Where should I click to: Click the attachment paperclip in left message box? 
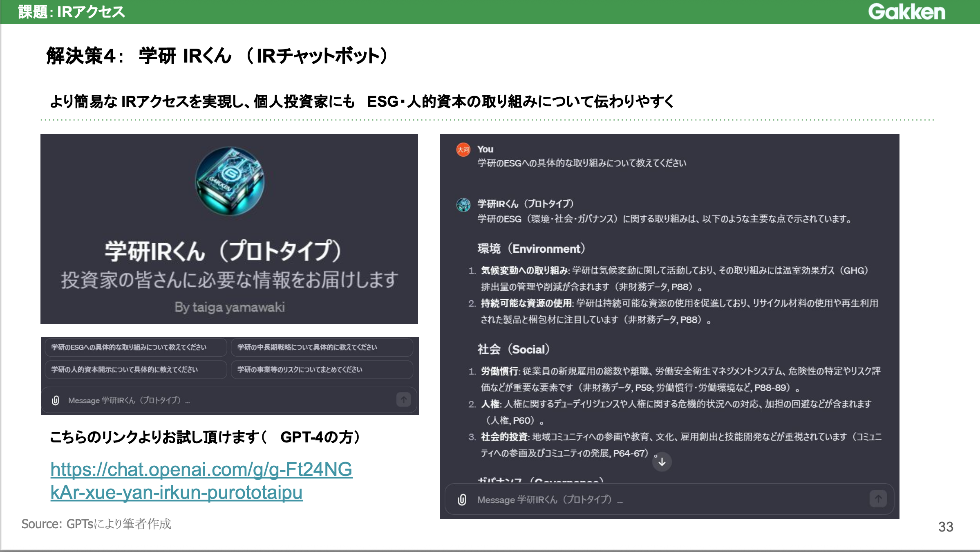click(x=56, y=400)
